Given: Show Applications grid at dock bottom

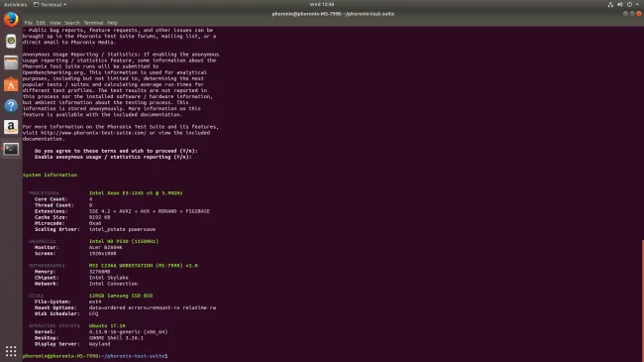Looking at the screenshot, I should [11, 351].
